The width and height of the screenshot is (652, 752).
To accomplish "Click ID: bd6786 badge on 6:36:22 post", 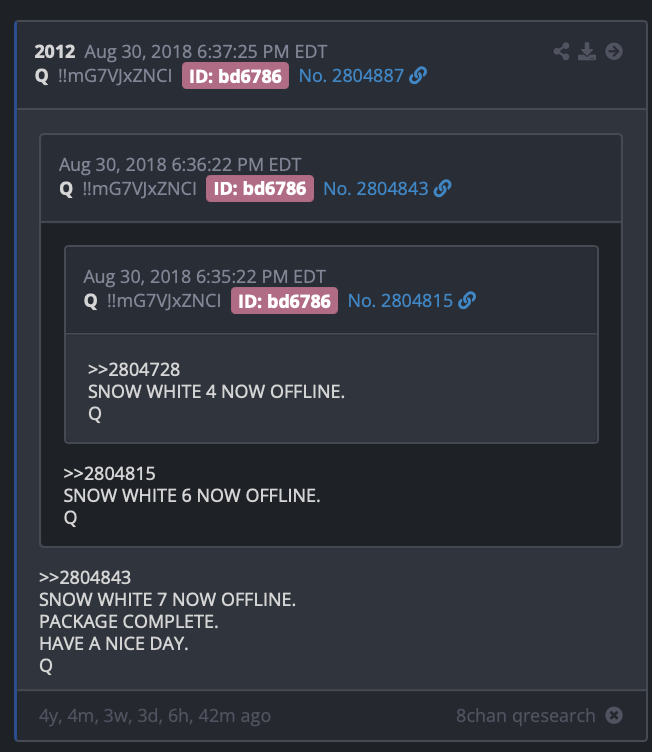I will click(260, 188).
